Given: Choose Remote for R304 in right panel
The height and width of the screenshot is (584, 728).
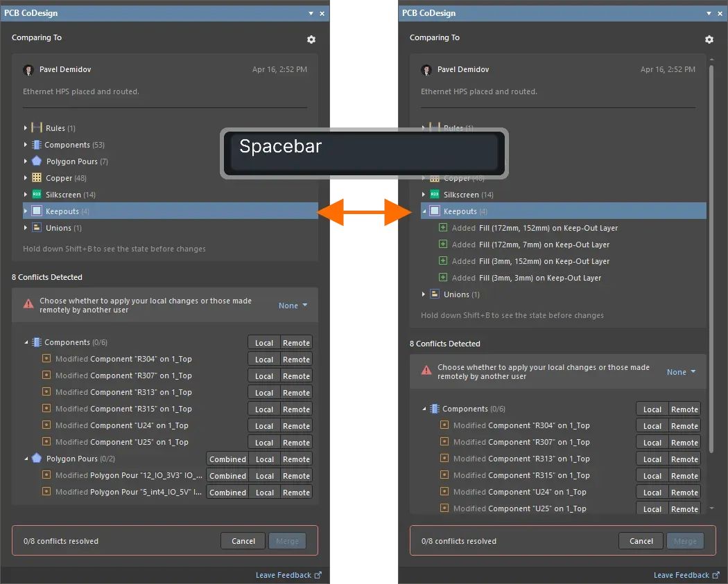Looking at the screenshot, I should (x=684, y=426).
